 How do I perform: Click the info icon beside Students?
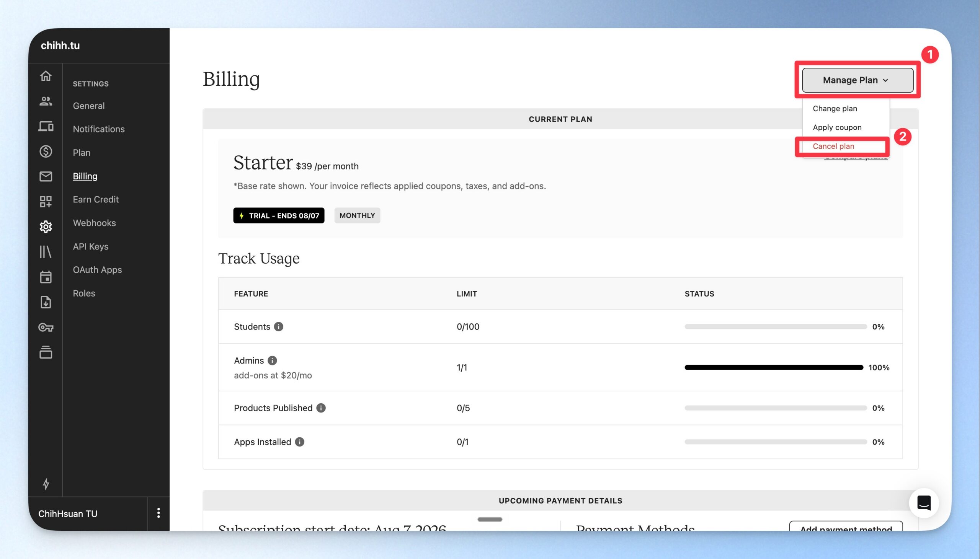tap(279, 326)
